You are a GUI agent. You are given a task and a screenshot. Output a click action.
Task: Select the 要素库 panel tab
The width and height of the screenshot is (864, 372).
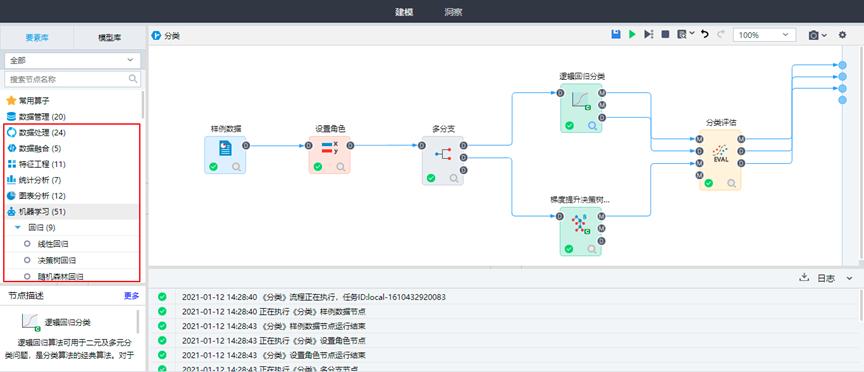(x=37, y=37)
